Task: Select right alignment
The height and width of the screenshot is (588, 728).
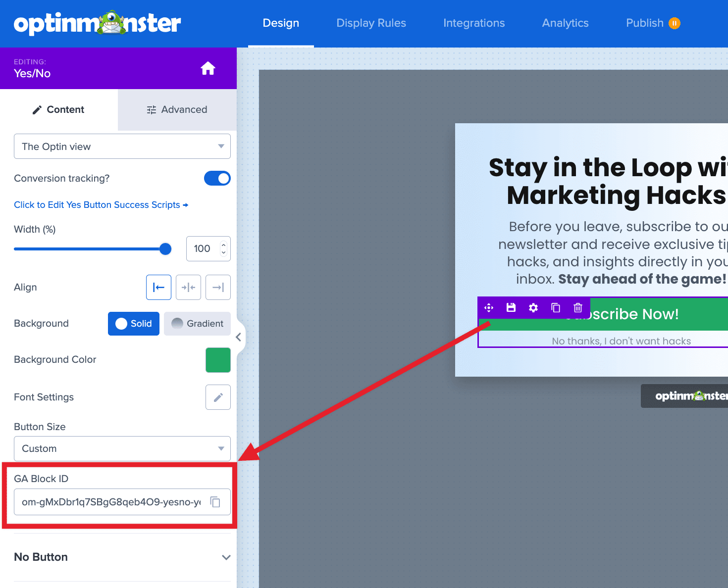Action: click(x=218, y=287)
